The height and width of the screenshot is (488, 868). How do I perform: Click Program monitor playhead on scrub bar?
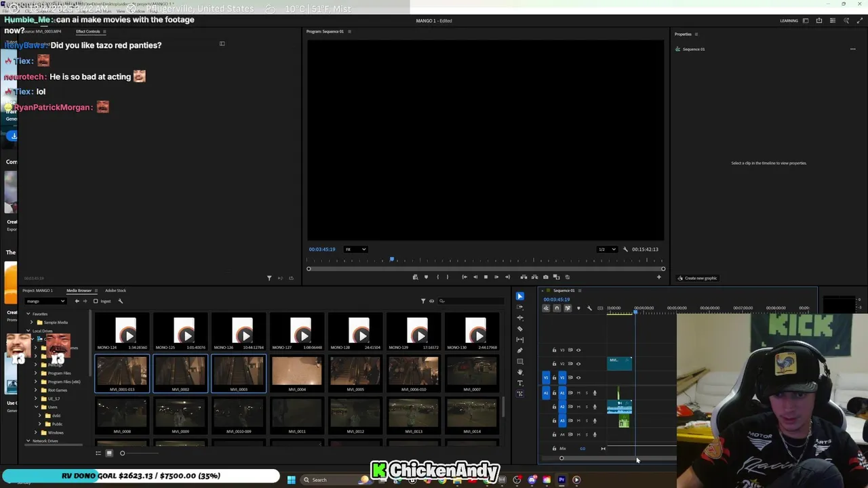(x=391, y=260)
